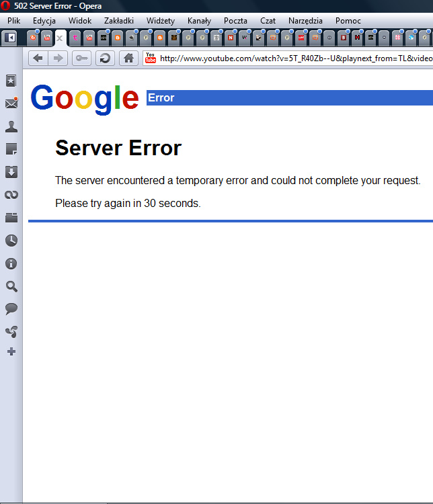
Task: Click the Opera logo in title bar
Action: tap(5, 6)
